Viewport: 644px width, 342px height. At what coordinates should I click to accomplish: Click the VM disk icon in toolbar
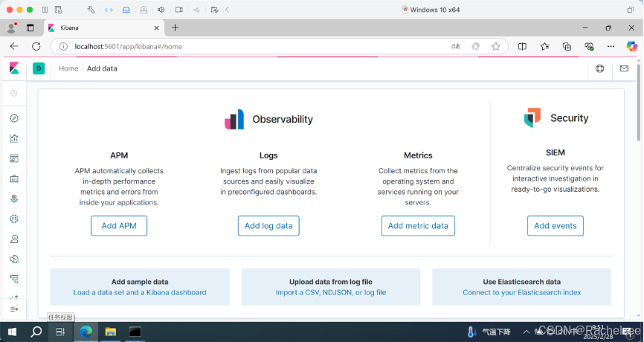(126, 10)
